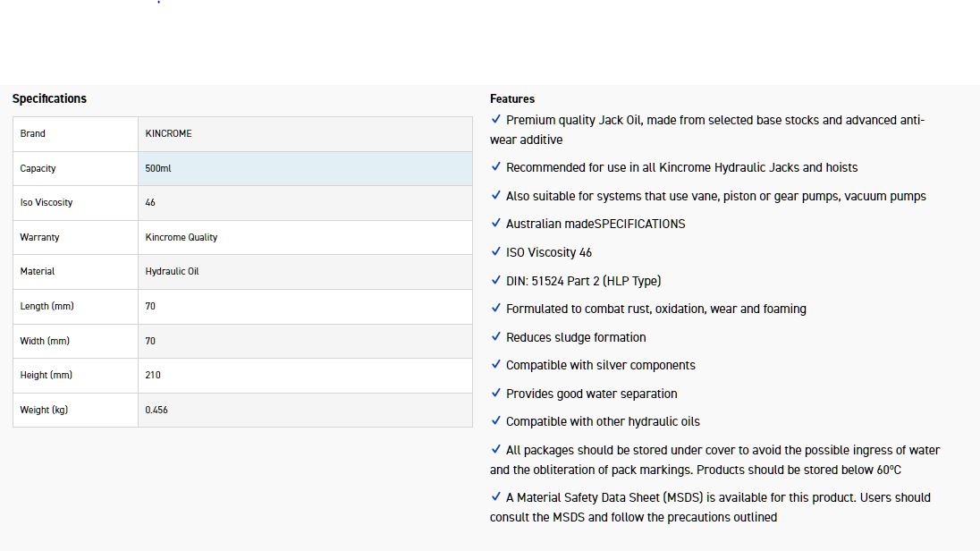Click the tick before Compatible with silver components
The image size is (980, 551).
(x=496, y=365)
